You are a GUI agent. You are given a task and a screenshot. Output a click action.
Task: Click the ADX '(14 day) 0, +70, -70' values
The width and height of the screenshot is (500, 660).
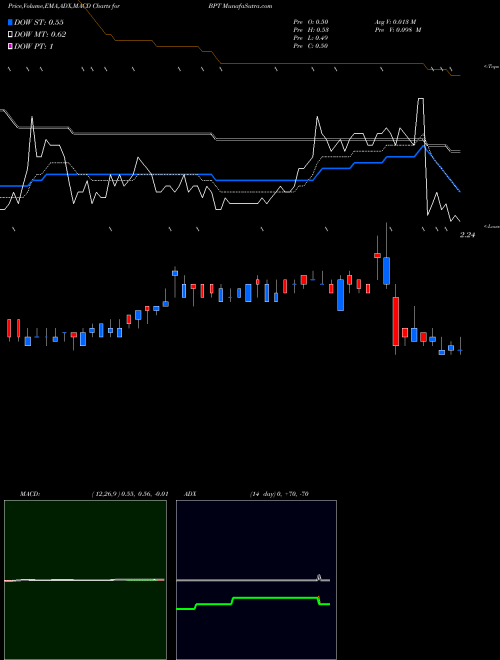click(279, 494)
